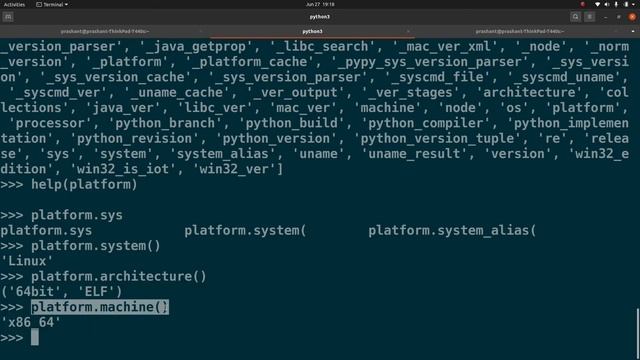Click the volume speaker icon

607,4
